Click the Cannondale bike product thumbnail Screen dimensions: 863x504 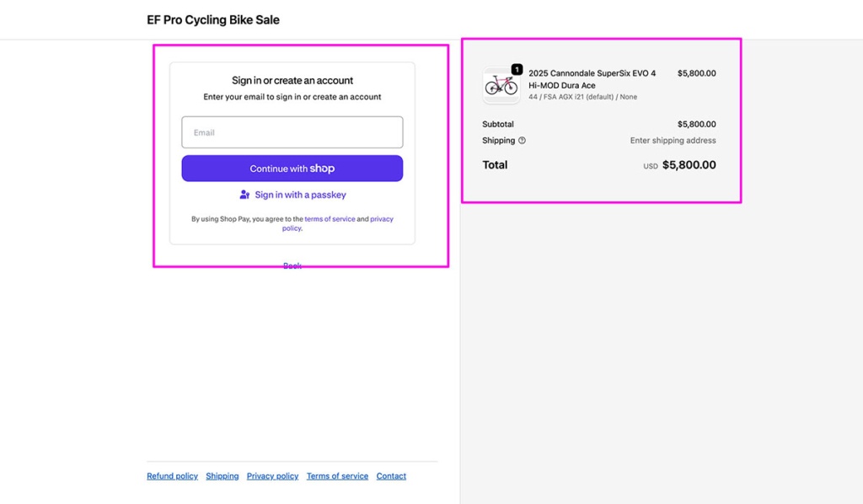tap(501, 84)
